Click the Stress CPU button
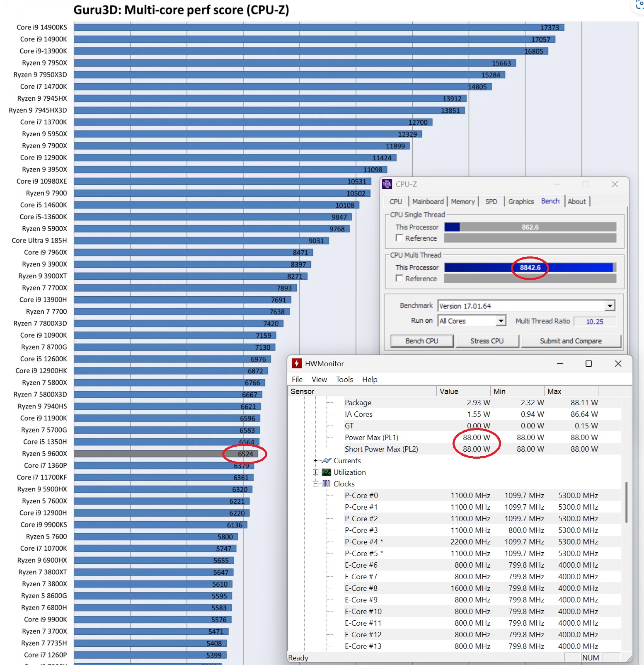Screen dimensions: 644x665 click(487, 341)
